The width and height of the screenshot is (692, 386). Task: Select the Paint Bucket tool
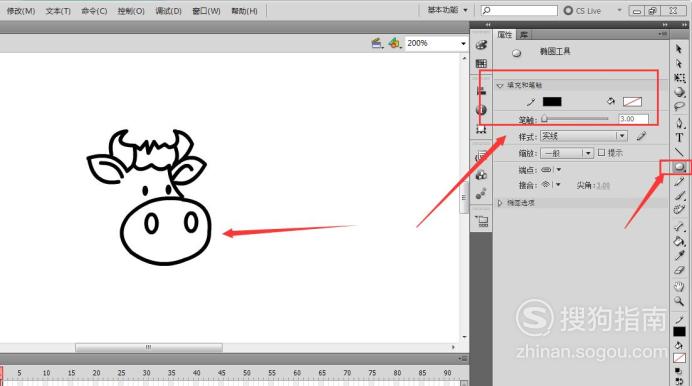(x=679, y=241)
